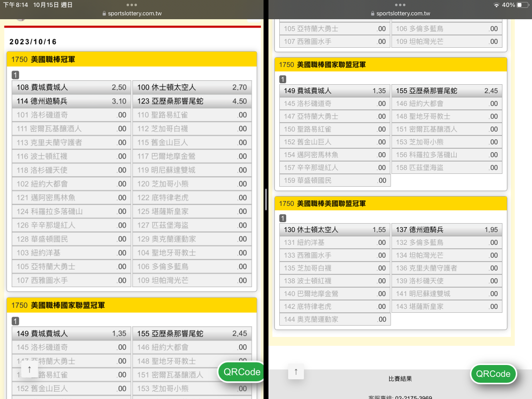The height and width of the screenshot is (399, 532).
Task: Open left pane multitasking three-dots menu
Action: pos(132,5)
